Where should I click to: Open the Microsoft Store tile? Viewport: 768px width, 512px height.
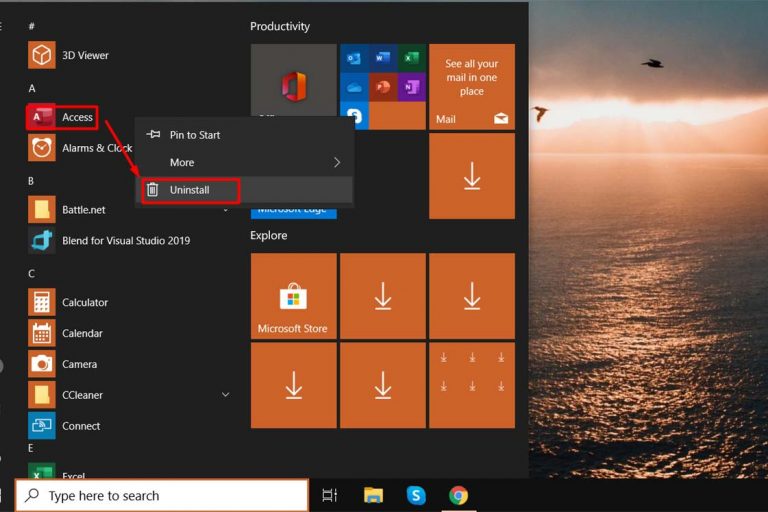[293, 296]
